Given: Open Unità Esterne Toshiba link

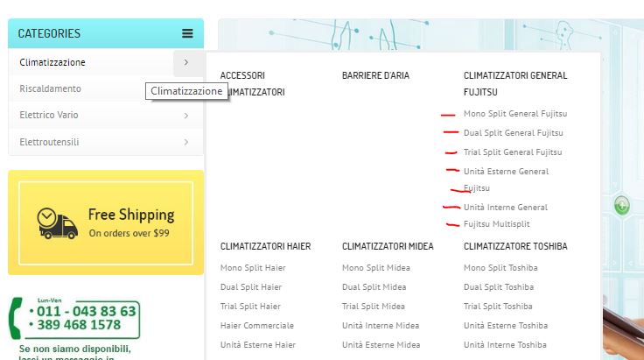Looking at the screenshot, I should click(x=506, y=326).
